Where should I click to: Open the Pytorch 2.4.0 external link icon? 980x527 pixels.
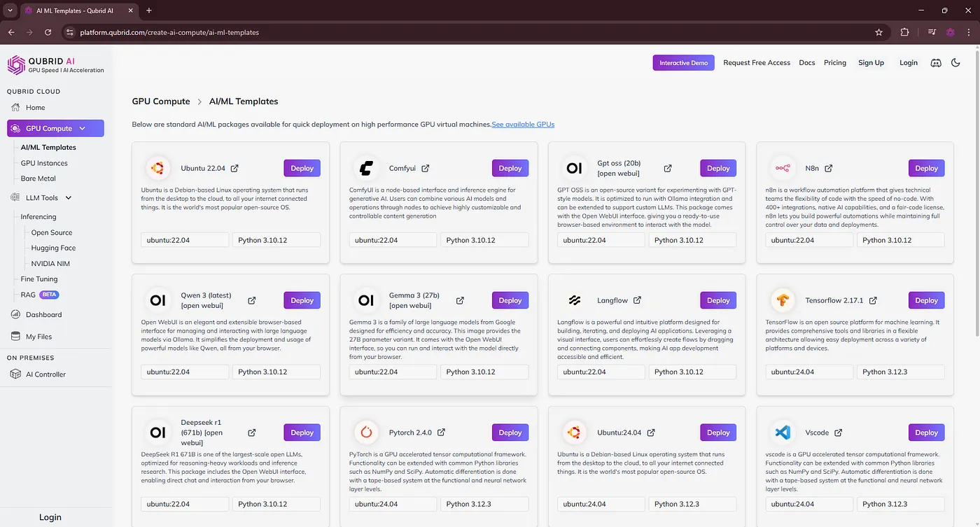point(441,433)
